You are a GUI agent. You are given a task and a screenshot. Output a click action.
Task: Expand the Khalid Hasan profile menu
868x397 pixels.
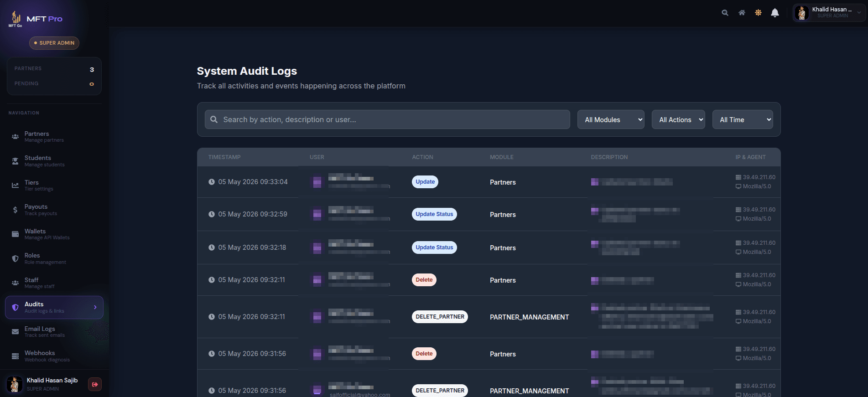click(x=829, y=13)
